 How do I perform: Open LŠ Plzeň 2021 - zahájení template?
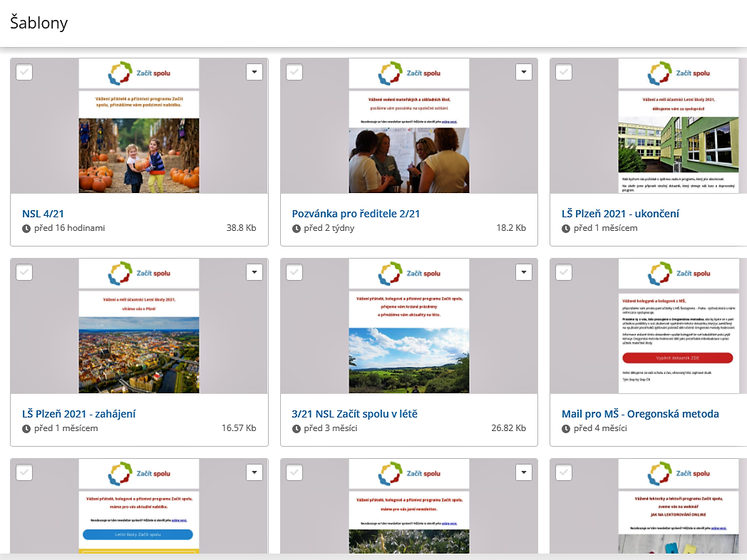pos(79,414)
